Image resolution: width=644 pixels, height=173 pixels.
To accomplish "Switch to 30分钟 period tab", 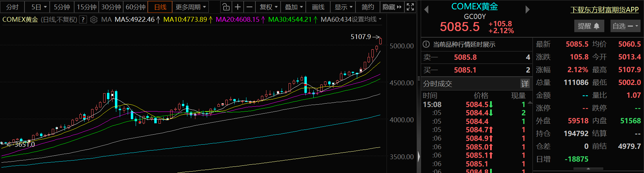I will click(111, 7).
